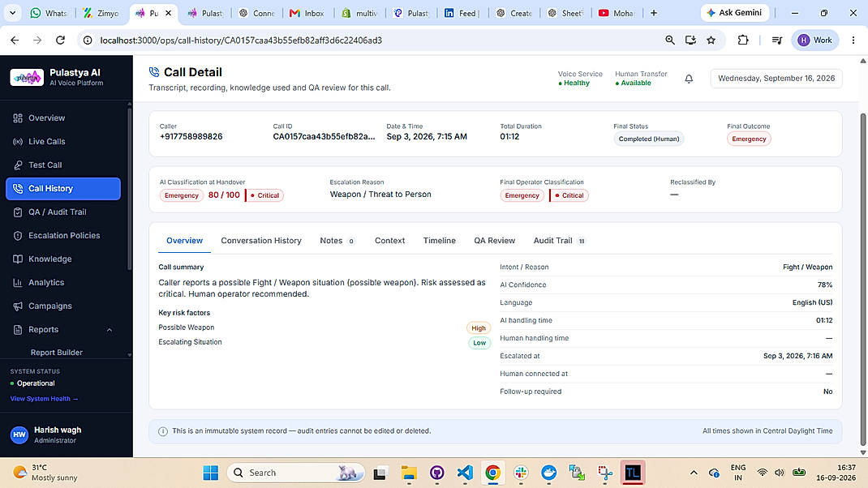Open the tab search dropdown arrow
This screenshot has width=868, height=488.
12,13
